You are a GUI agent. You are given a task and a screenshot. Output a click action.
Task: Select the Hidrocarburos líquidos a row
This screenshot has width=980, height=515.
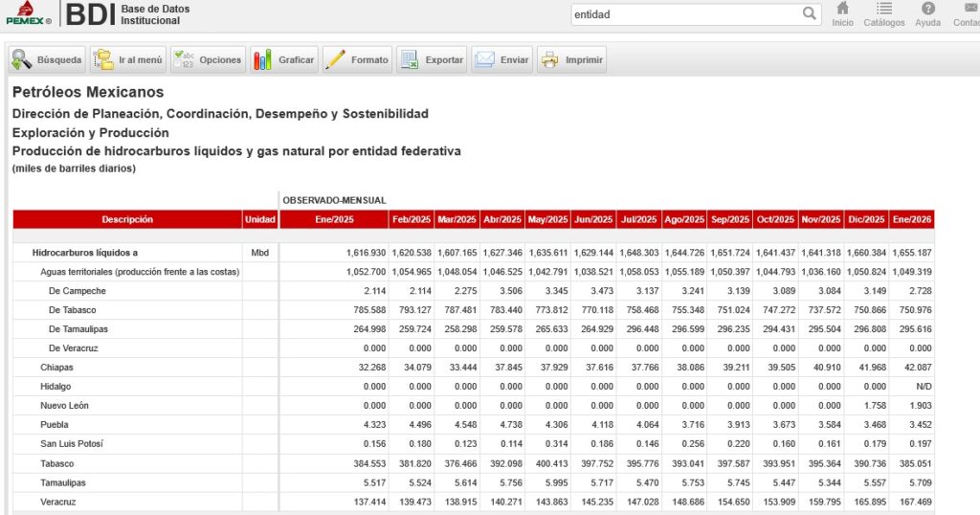click(x=85, y=253)
